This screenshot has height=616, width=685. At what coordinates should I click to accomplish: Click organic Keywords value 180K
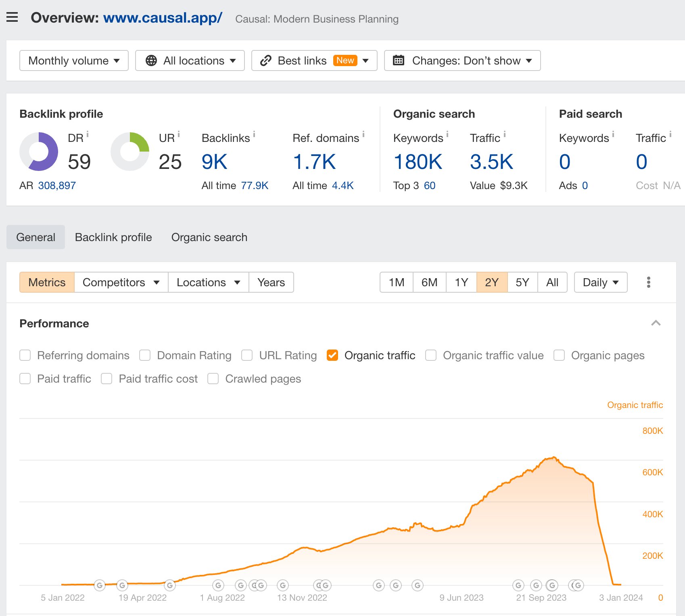(x=418, y=162)
